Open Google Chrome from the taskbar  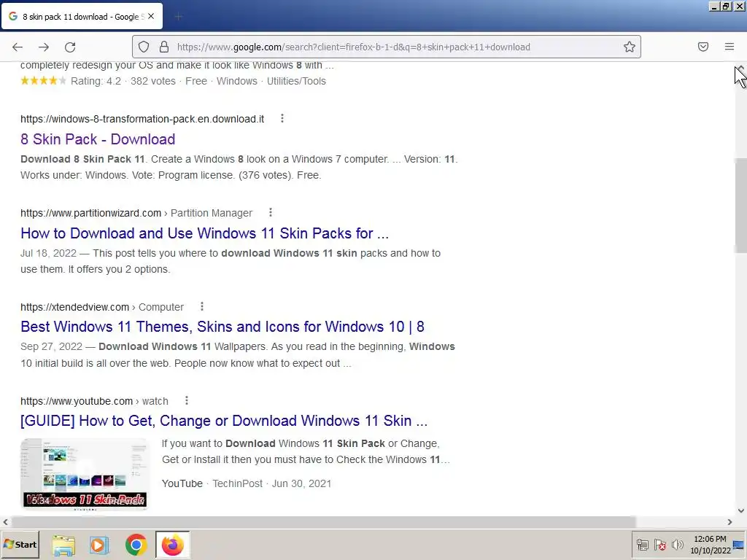[136, 545]
